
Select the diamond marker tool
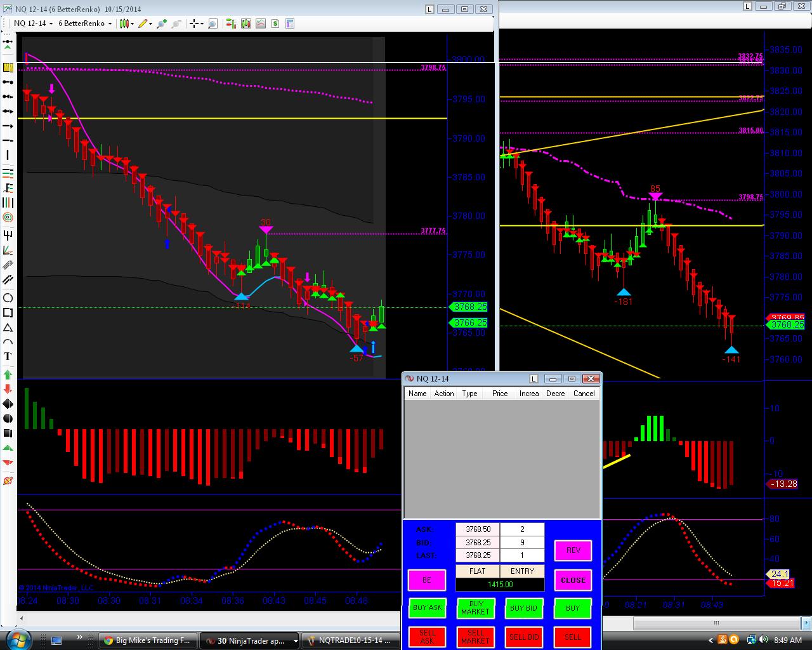click(x=8, y=404)
